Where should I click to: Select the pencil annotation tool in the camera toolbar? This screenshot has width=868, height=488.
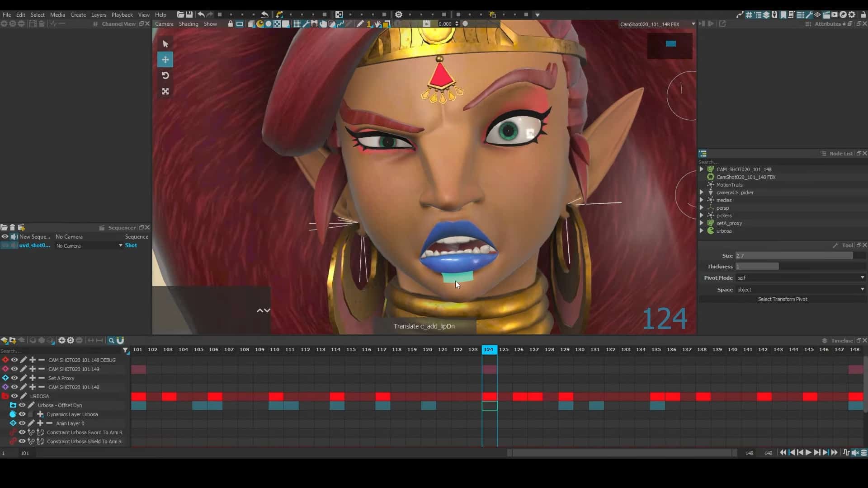(360, 24)
